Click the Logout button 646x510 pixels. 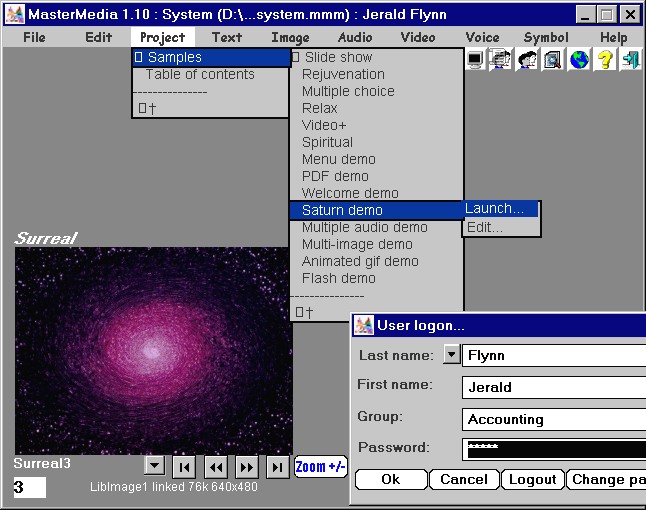tap(533, 480)
